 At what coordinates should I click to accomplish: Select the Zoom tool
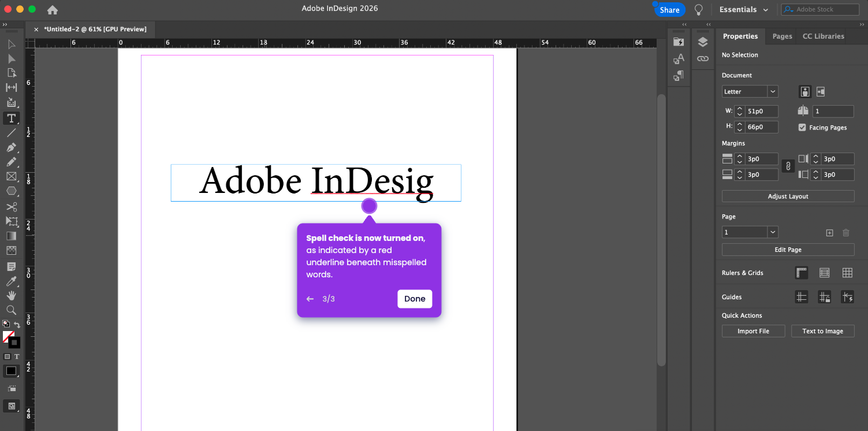click(11, 310)
